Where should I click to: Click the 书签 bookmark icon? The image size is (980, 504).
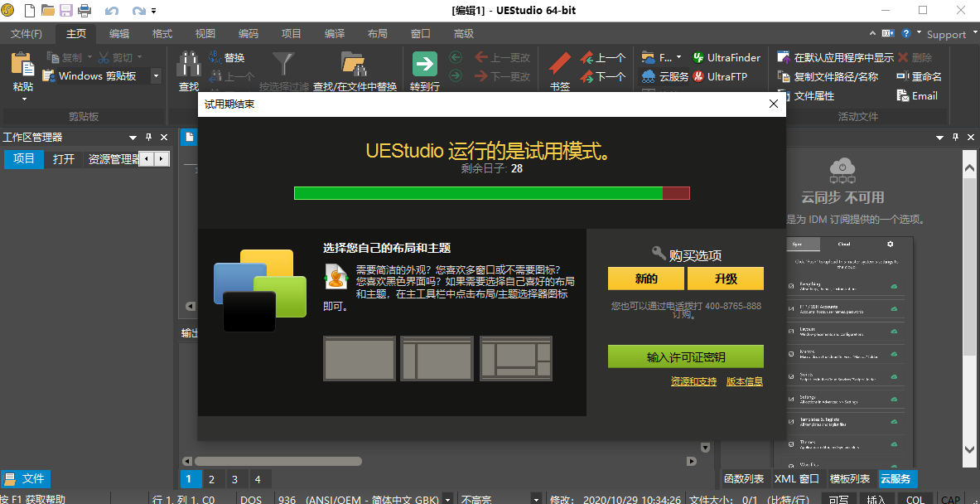[x=560, y=64]
